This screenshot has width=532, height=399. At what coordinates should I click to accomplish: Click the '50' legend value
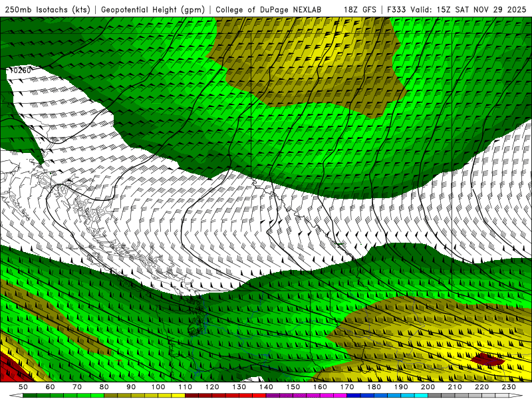pyautogui.click(x=23, y=387)
